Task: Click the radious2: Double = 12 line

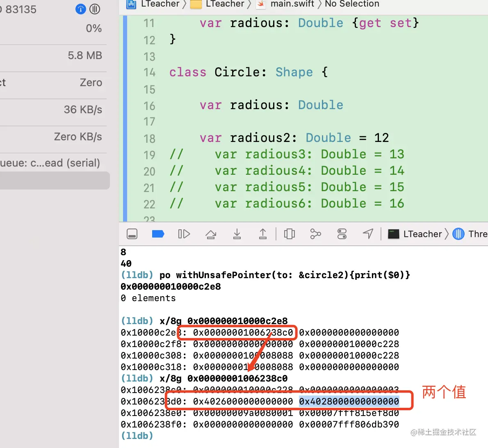Action: point(294,138)
